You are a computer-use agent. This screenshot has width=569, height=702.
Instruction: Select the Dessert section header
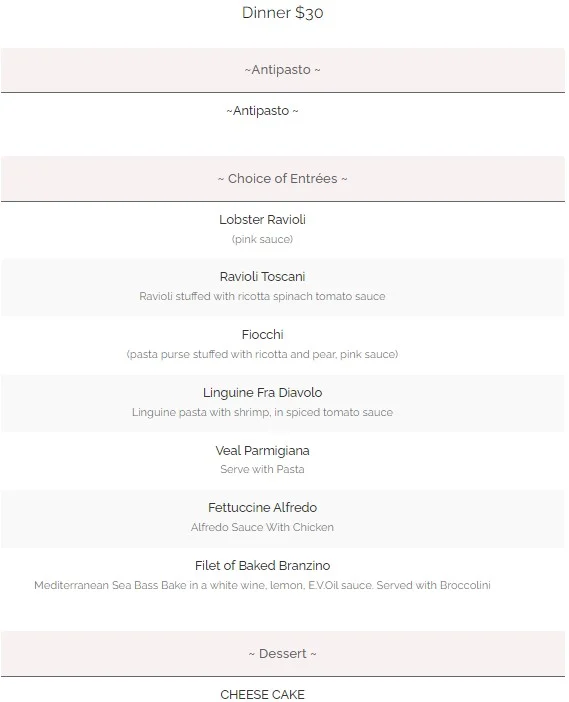click(x=282, y=654)
